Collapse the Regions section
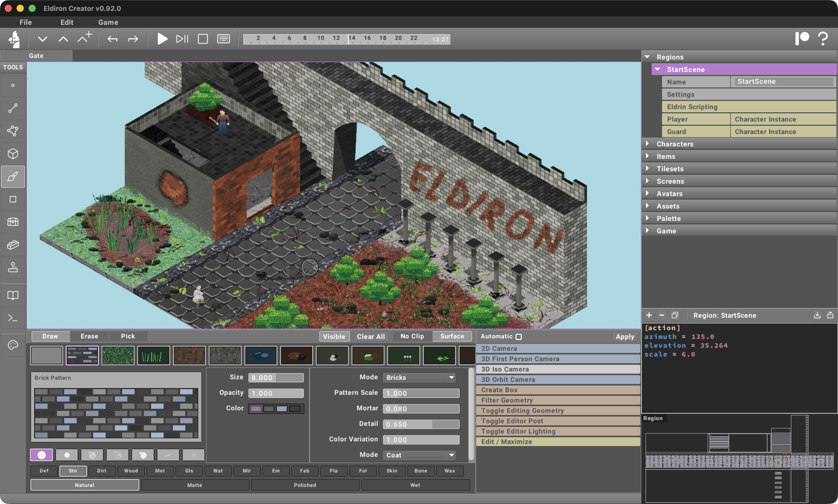The image size is (838, 504). point(647,57)
